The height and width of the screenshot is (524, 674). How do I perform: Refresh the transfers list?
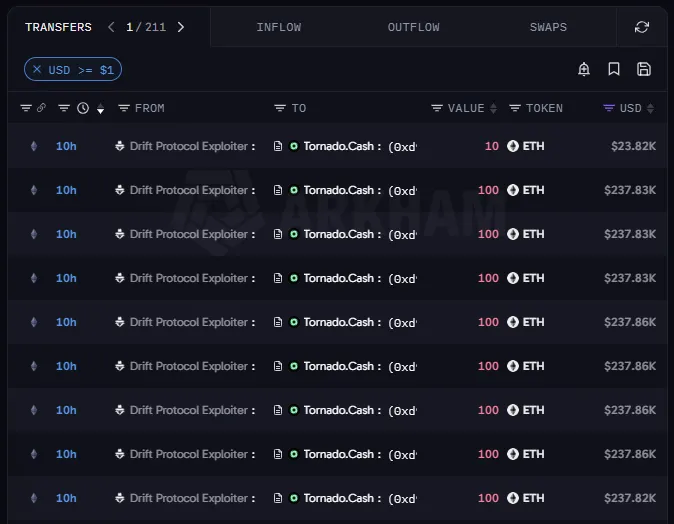642,27
